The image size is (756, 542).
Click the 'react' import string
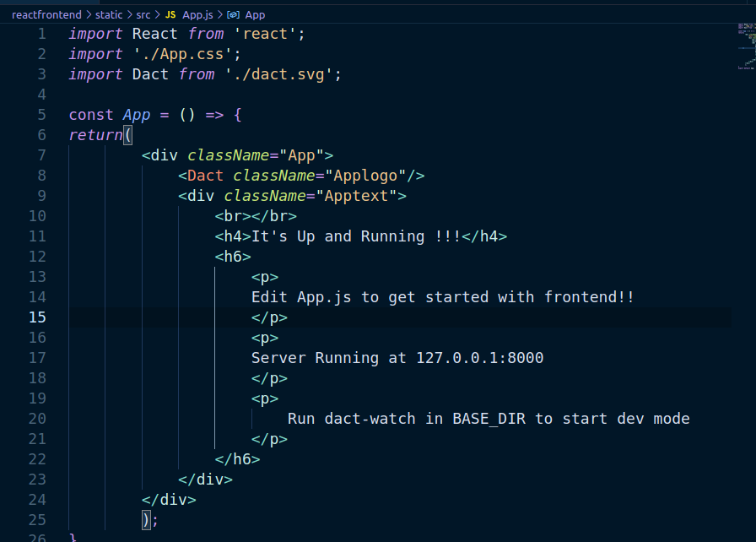(265, 34)
